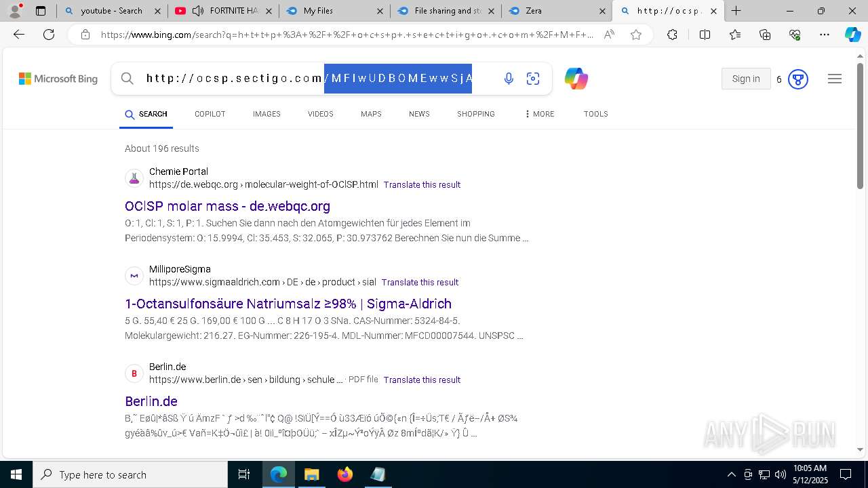Viewport: 868px width, 488px height.
Task: Open the Copilot sidebar icon in the toolbar
Action: click(852, 35)
